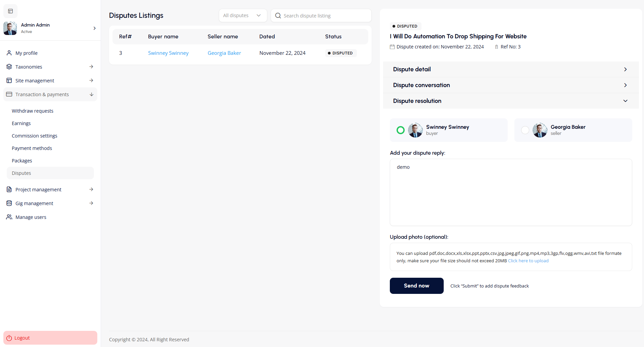Click the 'Click here to upload' link

[528, 261]
